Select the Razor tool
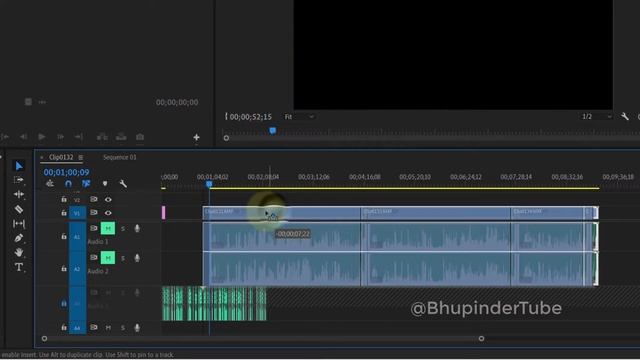The height and width of the screenshot is (360, 640). tap(19, 209)
